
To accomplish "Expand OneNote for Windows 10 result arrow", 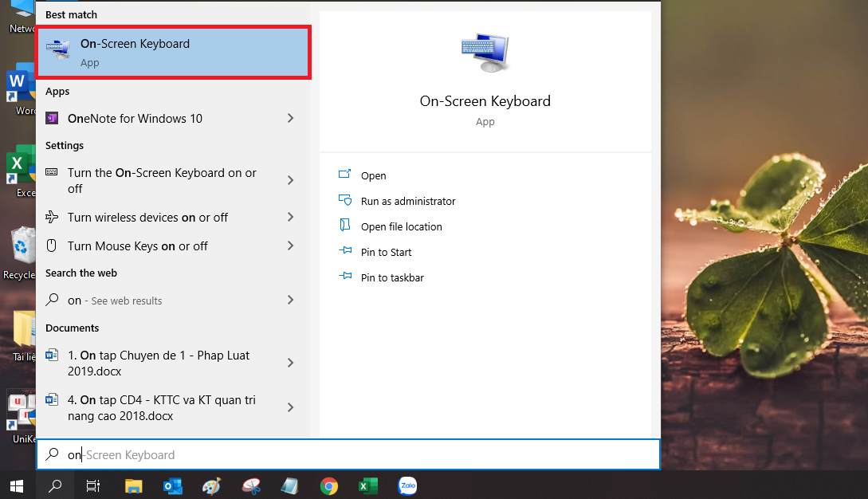I will click(290, 118).
